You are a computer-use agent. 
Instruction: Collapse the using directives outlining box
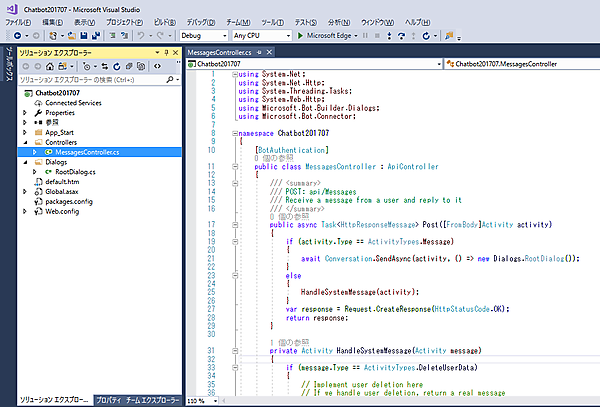tap(233, 75)
